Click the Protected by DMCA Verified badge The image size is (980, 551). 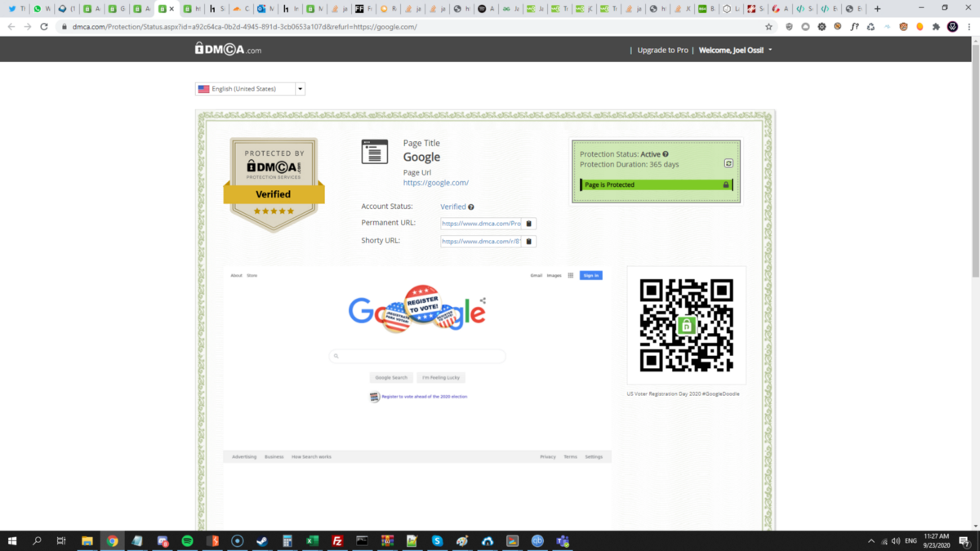coord(274,184)
